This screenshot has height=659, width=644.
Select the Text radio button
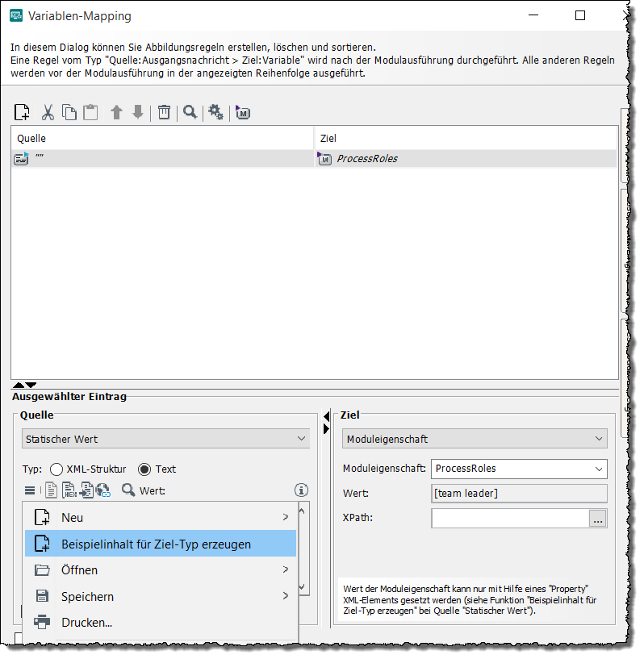(145, 469)
